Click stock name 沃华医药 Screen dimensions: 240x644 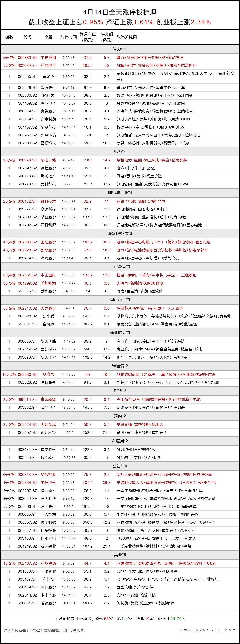pos(48,564)
